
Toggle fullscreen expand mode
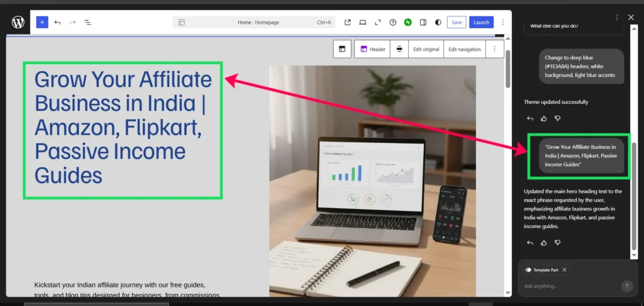378,22
